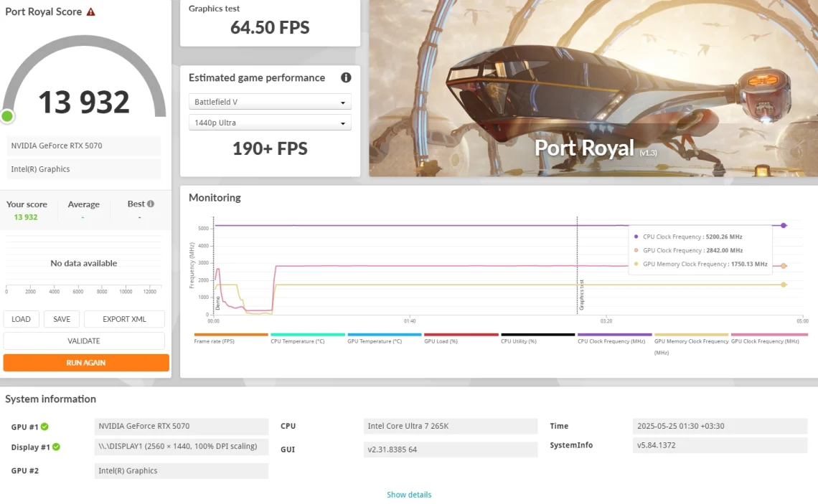Click the purple CPU clock endpoint on chart
The width and height of the screenshot is (818, 504).
pyautogui.click(x=784, y=226)
